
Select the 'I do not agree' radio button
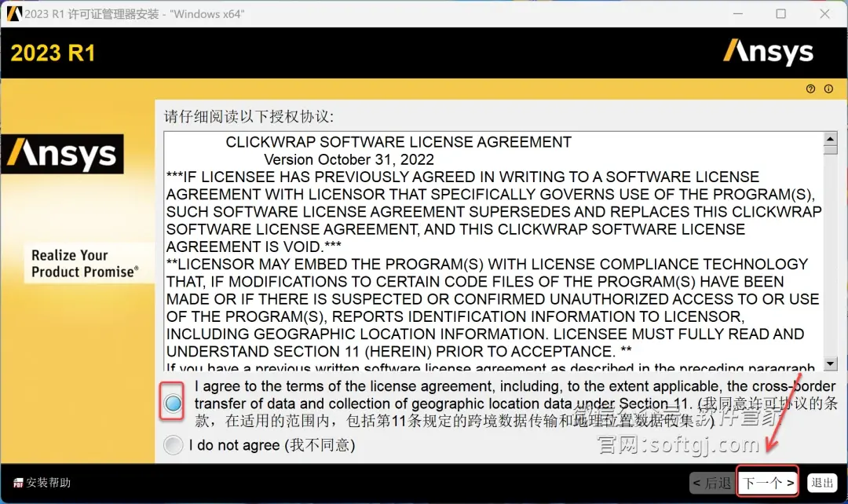(x=173, y=445)
